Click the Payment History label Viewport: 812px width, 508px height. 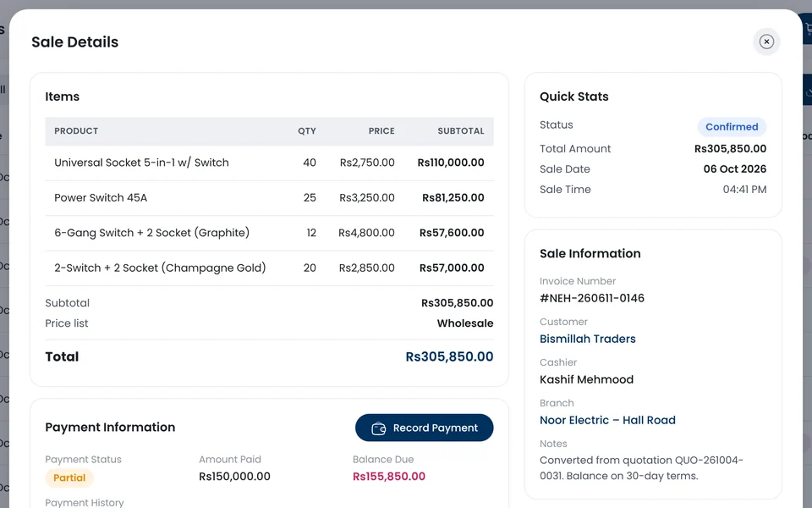pos(85,502)
